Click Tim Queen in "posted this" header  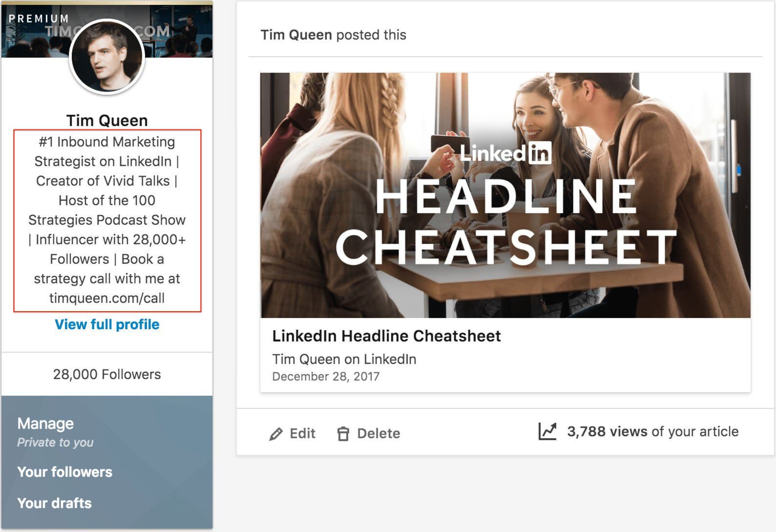(x=296, y=35)
